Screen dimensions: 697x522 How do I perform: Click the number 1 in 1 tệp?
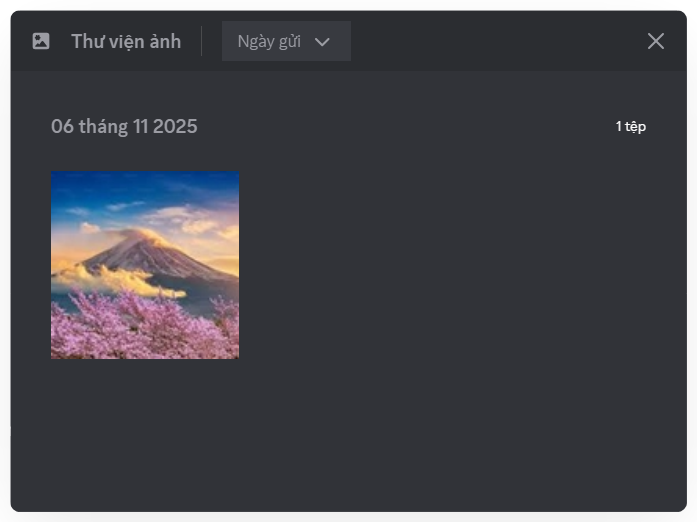pyautogui.click(x=618, y=126)
